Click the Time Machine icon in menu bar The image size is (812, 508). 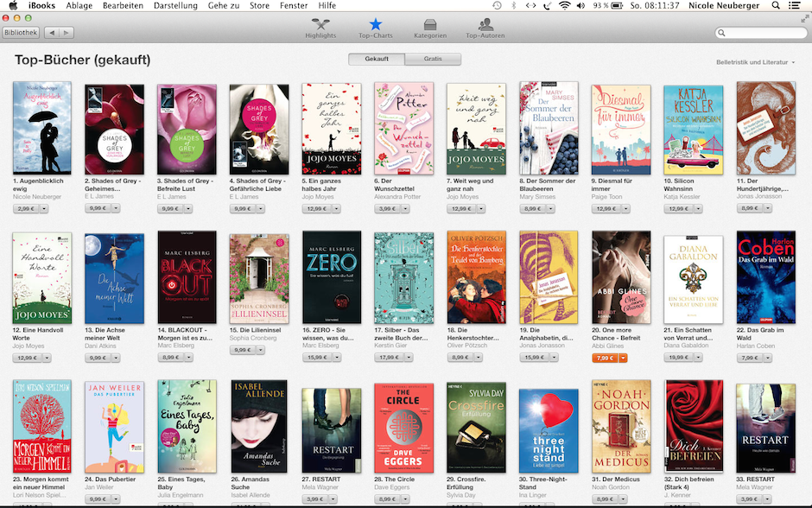point(497,5)
